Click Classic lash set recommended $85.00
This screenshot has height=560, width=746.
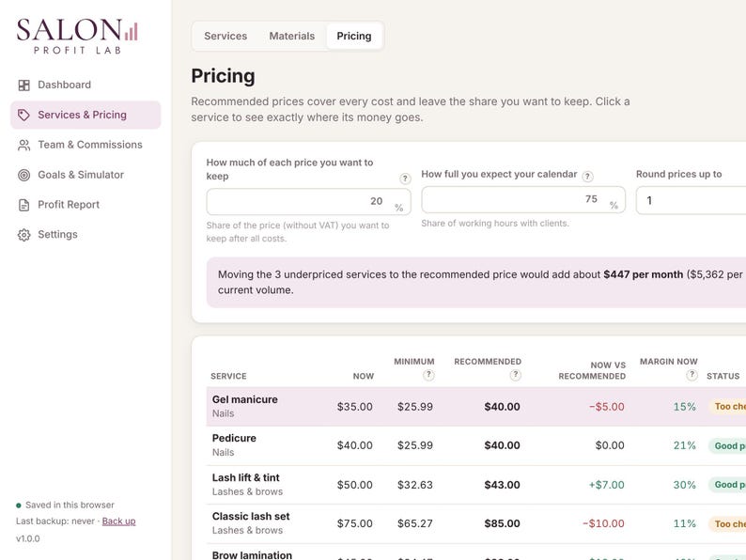tap(502, 523)
